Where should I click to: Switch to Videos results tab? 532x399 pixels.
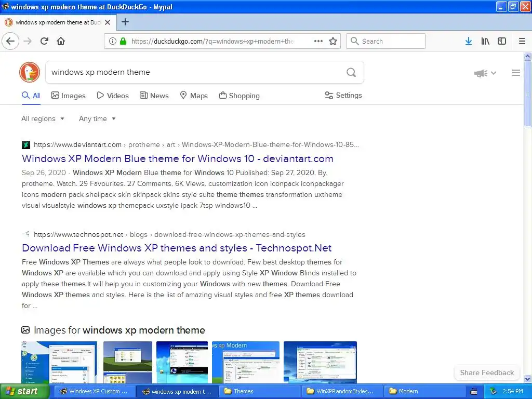(113, 96)
